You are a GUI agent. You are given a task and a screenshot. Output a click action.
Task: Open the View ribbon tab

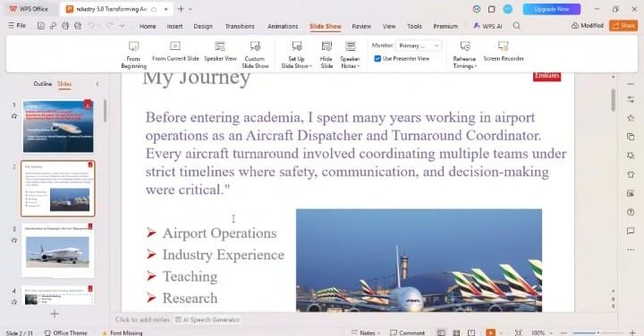coord(389,26)
